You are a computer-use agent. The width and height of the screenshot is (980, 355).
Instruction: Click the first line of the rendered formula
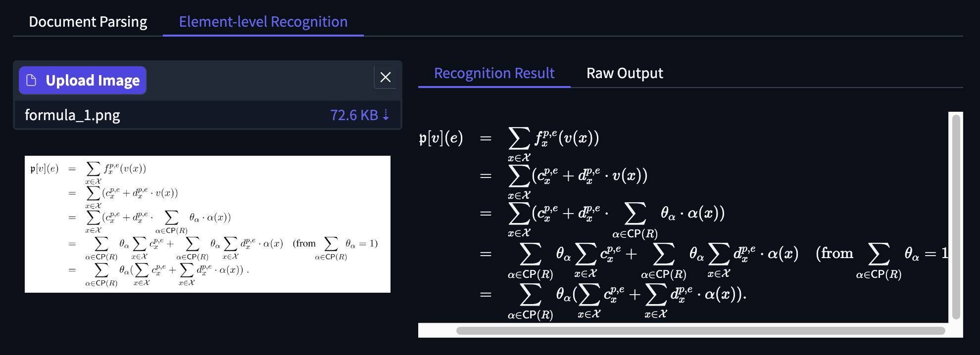pos(553,138)
